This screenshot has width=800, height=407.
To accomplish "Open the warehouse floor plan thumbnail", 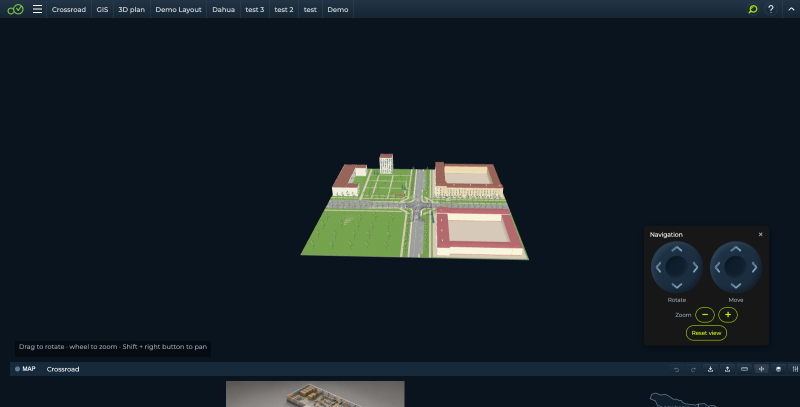I will click(315, 394).
